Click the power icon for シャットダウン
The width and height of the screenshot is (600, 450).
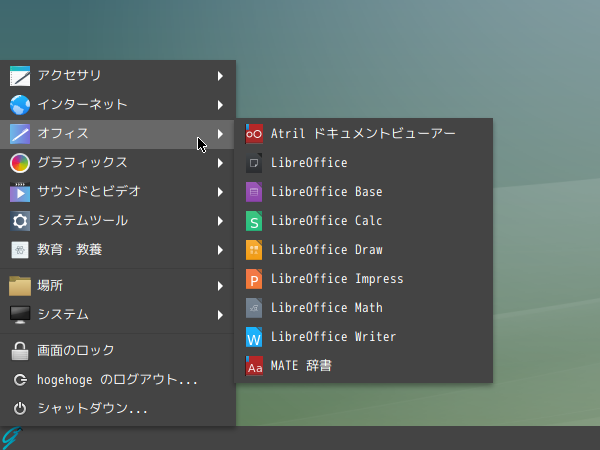(20, 409)
